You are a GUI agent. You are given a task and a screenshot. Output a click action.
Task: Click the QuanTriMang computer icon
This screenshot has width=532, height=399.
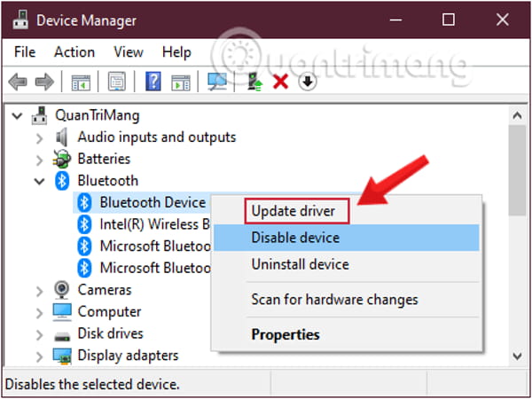tap(40, 115)
